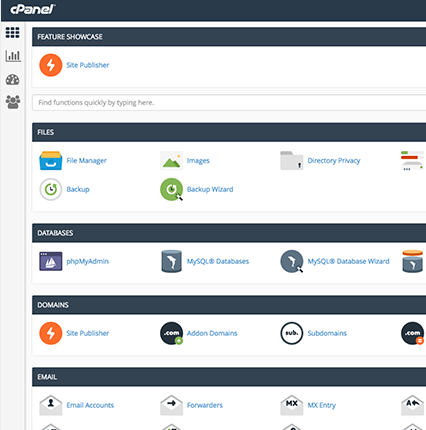This screenshot has height=430, width=426.
Task: Open the MySQL Database Wizard link
Action: pos(348,261)
